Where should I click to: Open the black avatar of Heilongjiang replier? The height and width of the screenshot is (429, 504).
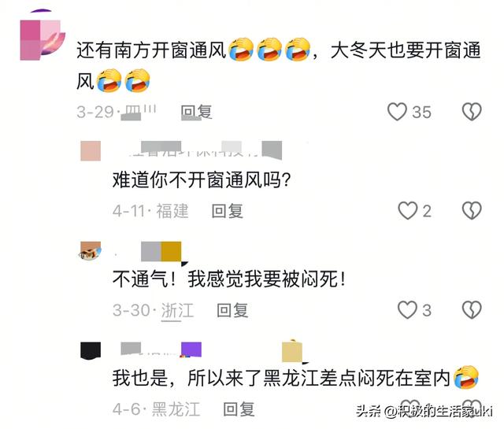point(91,350)
